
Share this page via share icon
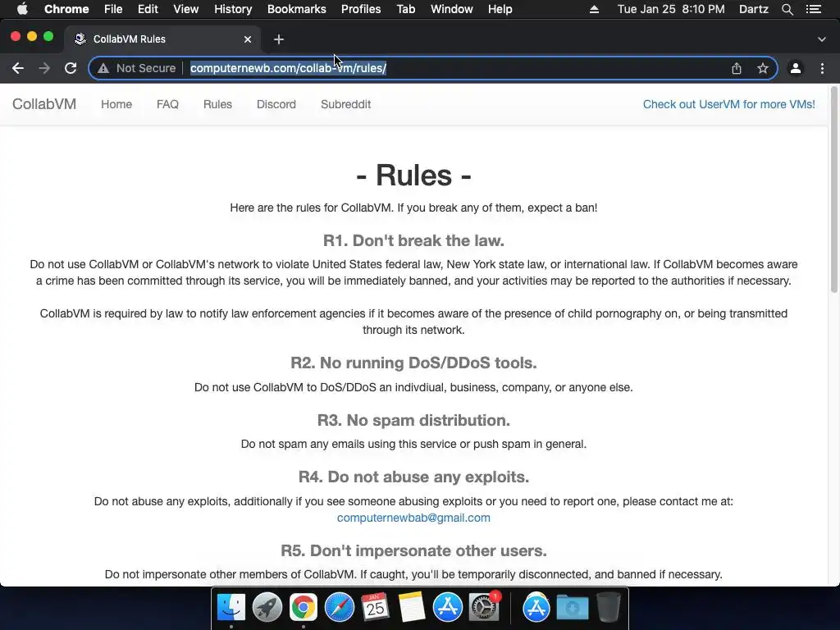pos(737,68)
